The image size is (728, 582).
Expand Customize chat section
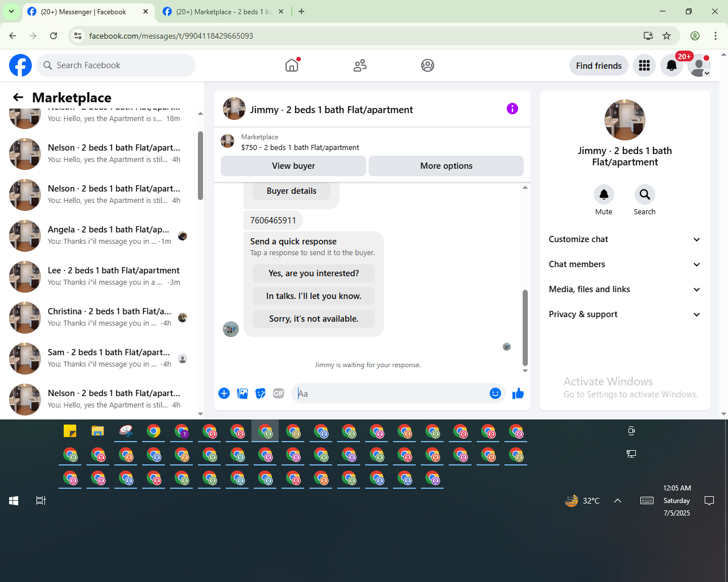coord(625,239)
